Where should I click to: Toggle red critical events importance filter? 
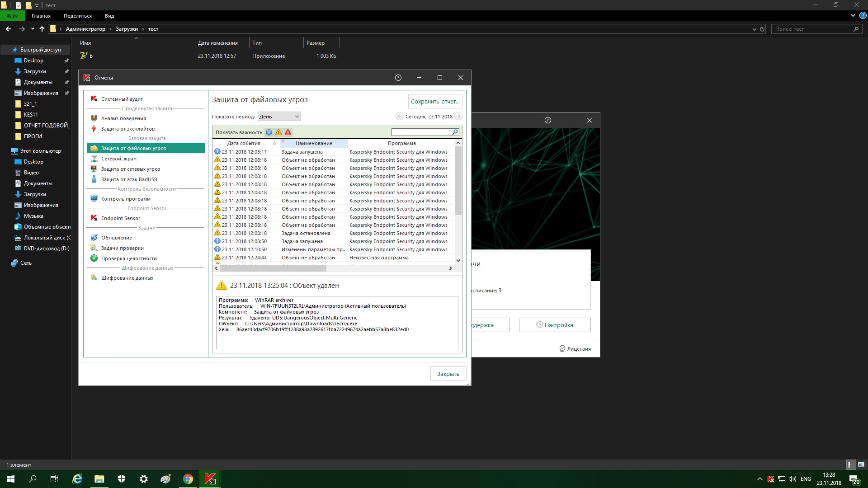(288, 132)
